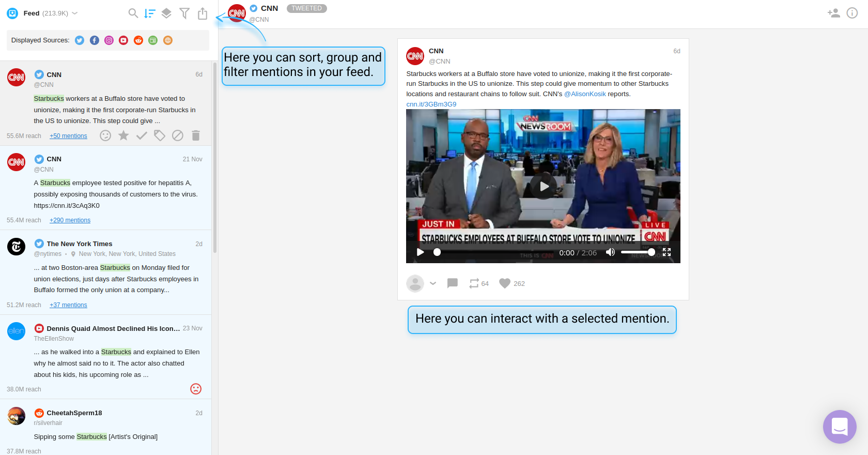Select The New York Times mention
Screen dimensions: 868x455
pos(105,272)
